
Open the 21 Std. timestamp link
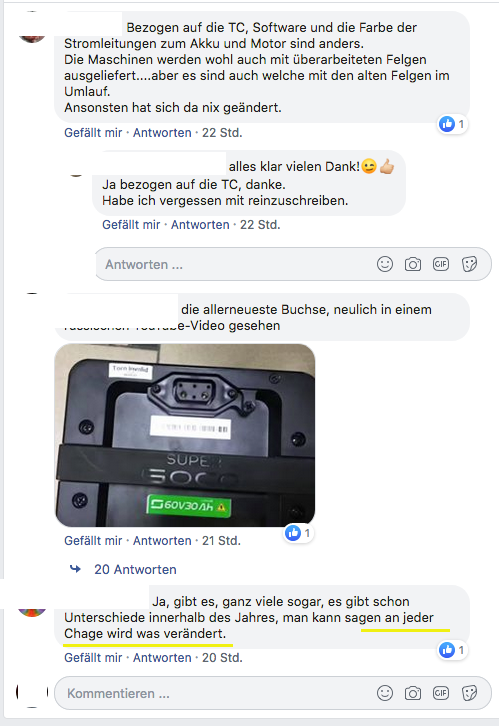(x=221, y=541)
